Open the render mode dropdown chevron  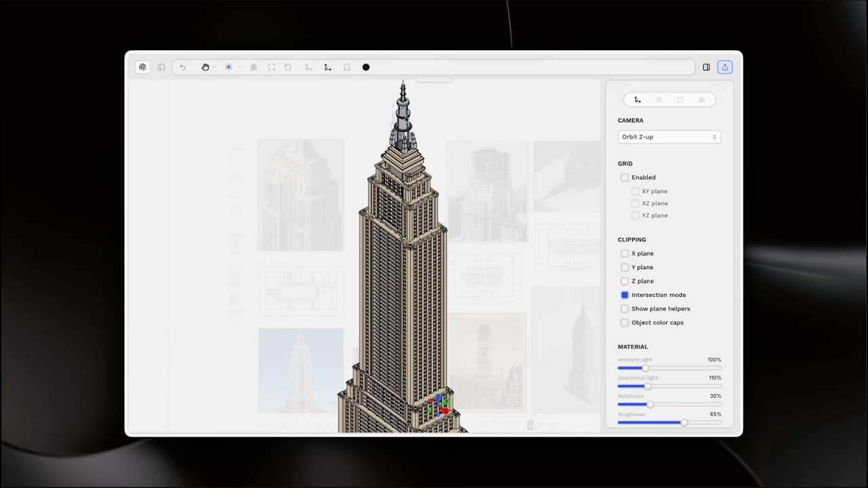[x=239, y=67]
